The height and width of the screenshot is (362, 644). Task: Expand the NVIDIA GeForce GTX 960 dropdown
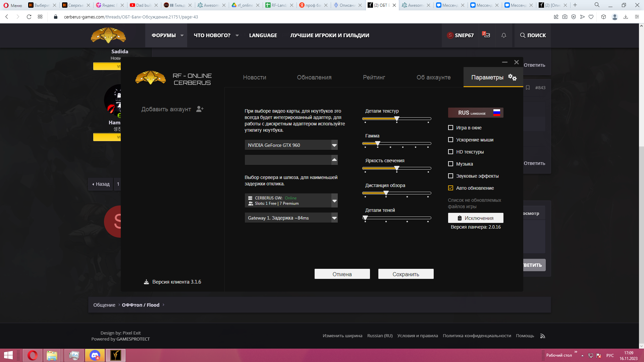pyautogui.click(x=334, y=145)
